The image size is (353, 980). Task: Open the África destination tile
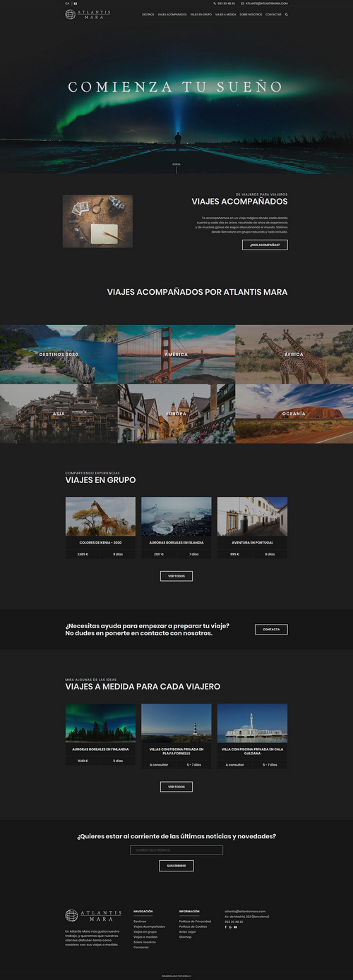click(294, 355)
